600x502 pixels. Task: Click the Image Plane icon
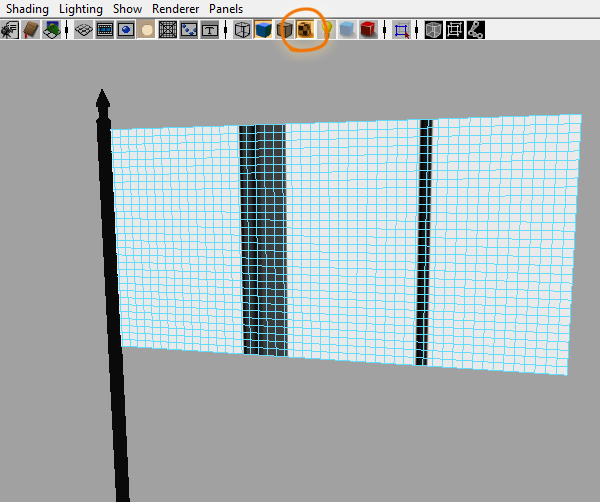(52, 30)
